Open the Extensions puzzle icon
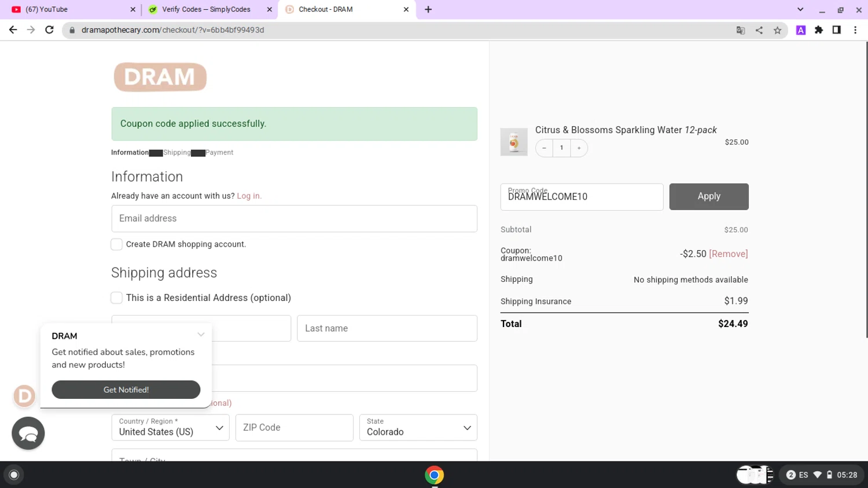 819,30
